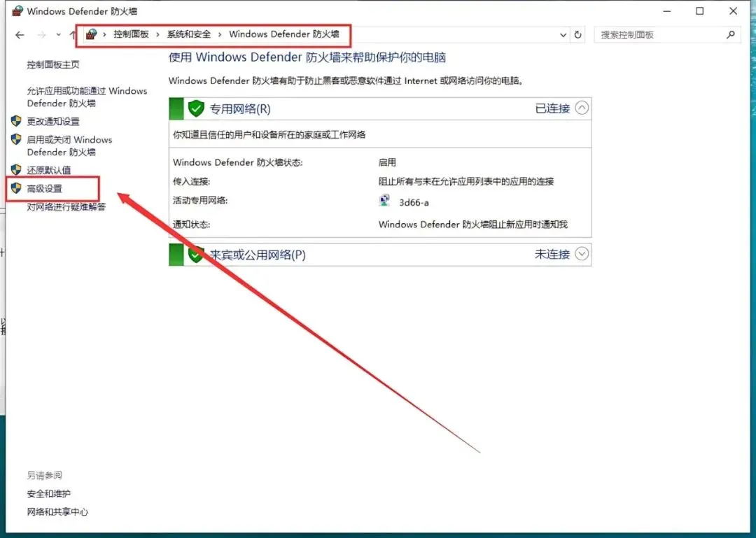Click the 专用网络(R) heading
The image size is (756, 538).
point(240,109)
